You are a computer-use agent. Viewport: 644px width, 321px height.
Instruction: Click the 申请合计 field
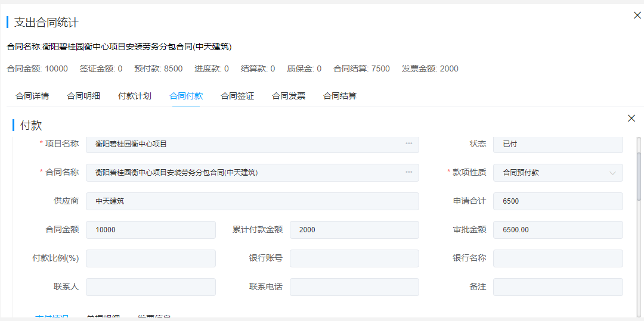pos(558,201)
